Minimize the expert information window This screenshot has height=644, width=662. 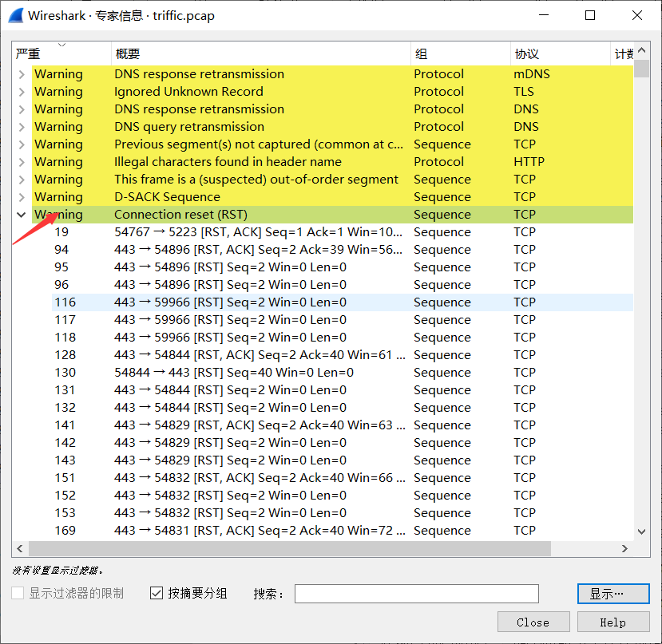[x=544, y=16]
